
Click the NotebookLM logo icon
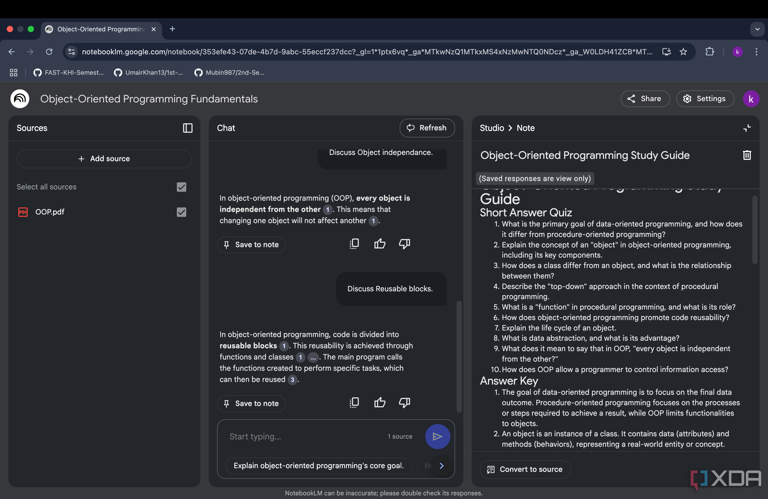click(x=20, y=99)
